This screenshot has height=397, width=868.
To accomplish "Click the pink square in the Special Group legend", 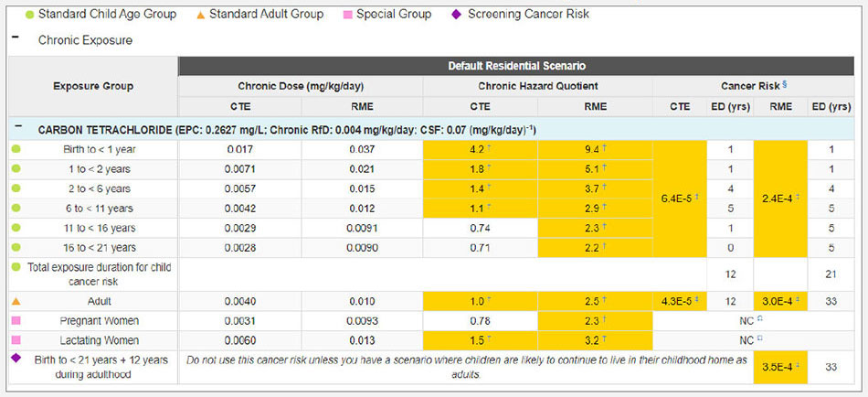I will (x=347, y=15).
